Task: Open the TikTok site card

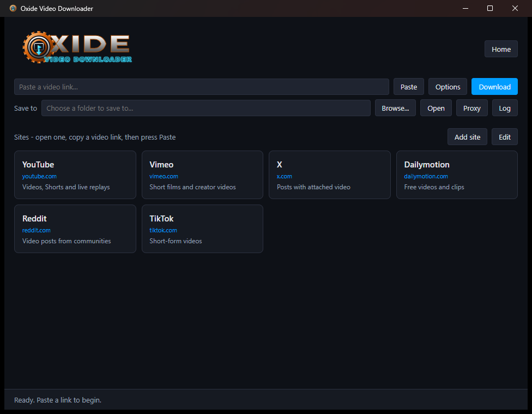Action: [202, 229]
